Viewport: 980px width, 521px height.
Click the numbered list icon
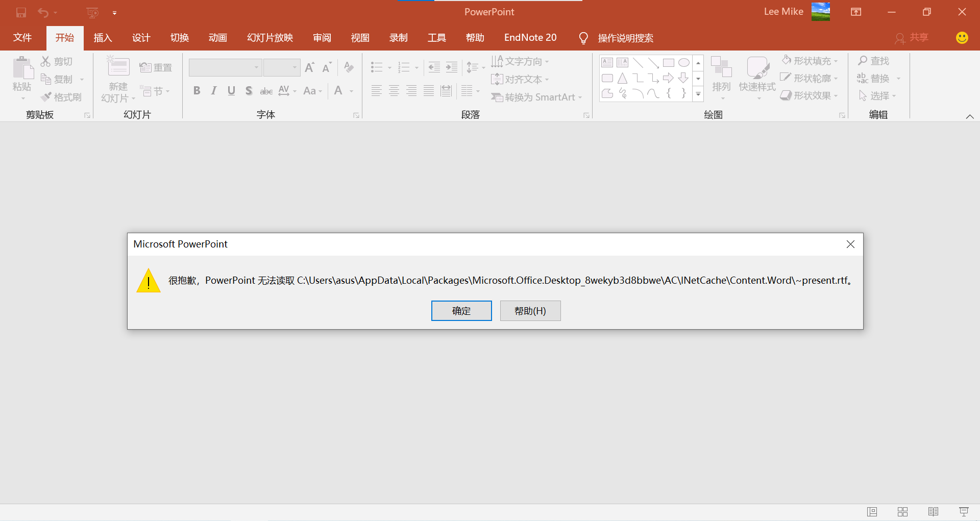404,67
